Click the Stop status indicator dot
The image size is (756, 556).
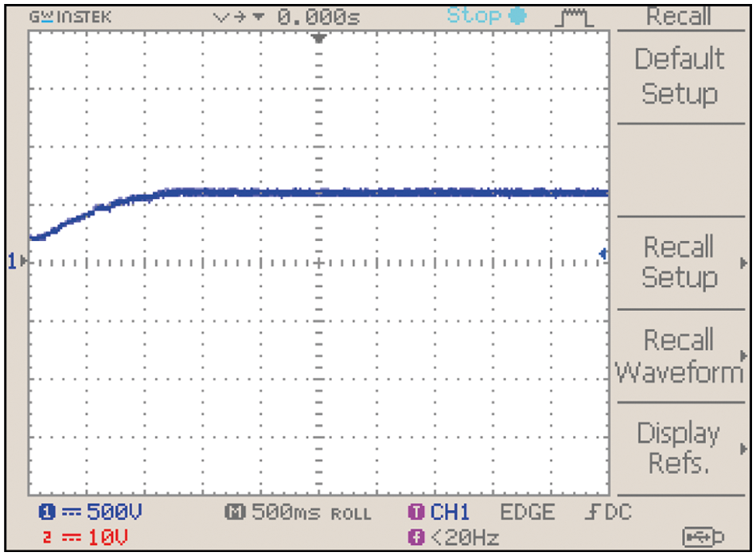click(x=517, y=16)
